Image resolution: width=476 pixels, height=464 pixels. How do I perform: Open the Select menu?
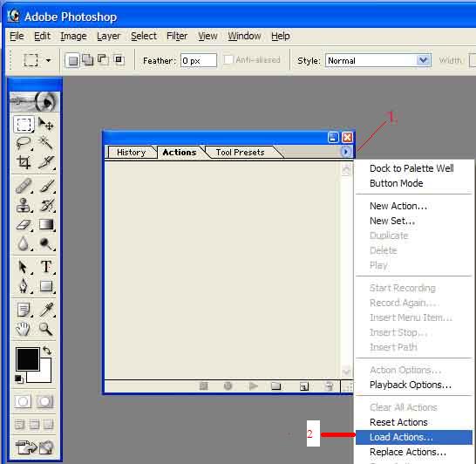[x=144, y=36]
